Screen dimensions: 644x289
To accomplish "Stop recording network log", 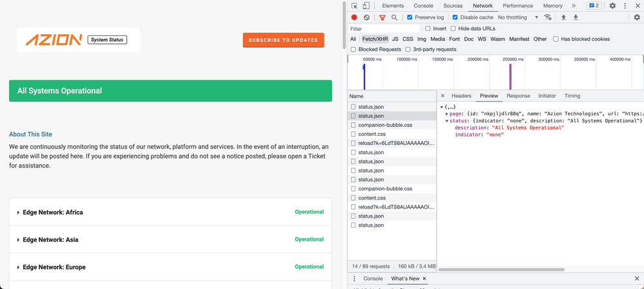I will tap(354, 17).
